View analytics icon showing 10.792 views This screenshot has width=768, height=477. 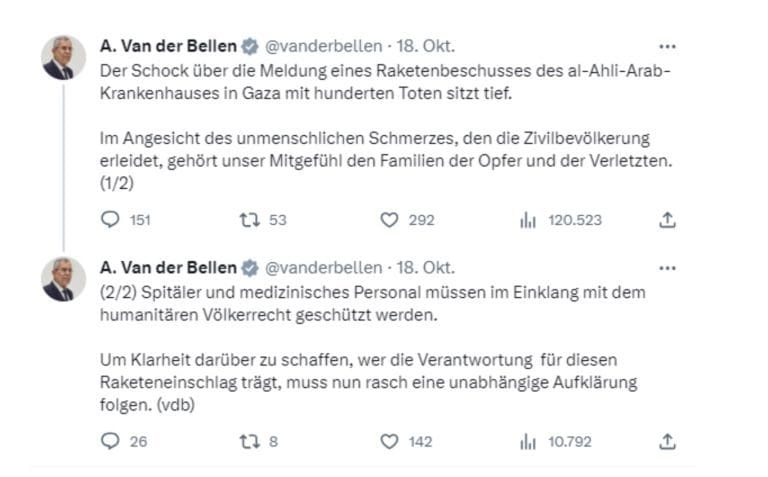pos(528,442)
